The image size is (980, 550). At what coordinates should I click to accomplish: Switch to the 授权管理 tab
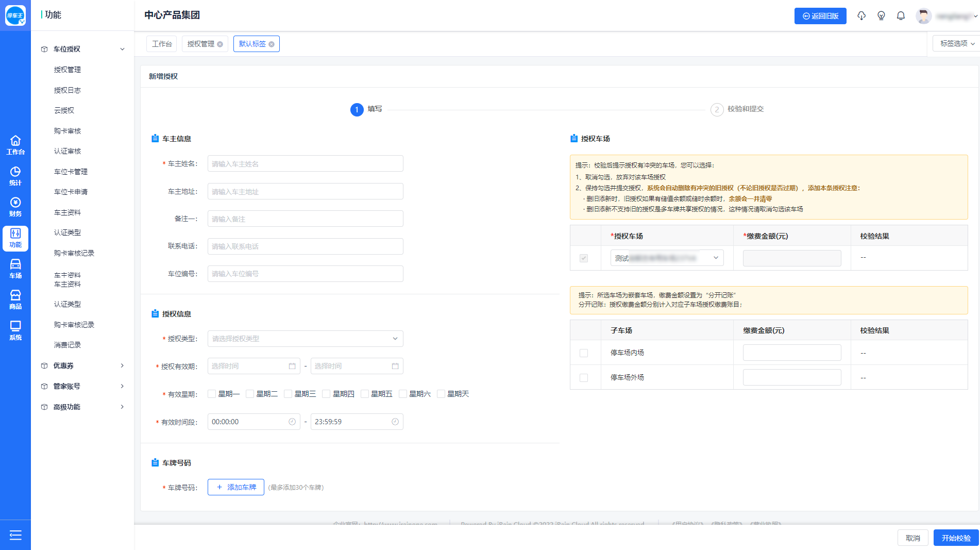coord(201,44)
